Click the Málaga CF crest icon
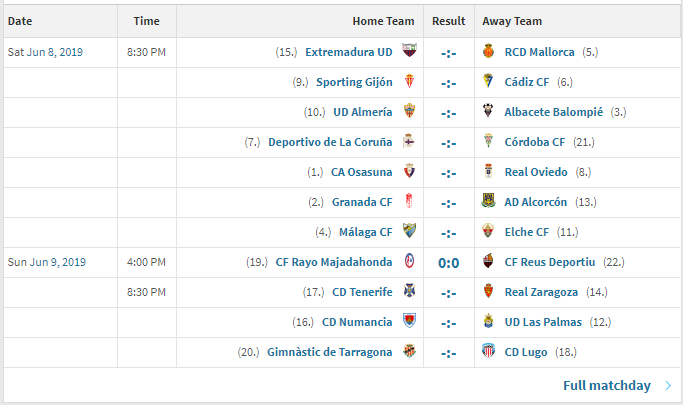683x405 pixels. coord(409,231)
